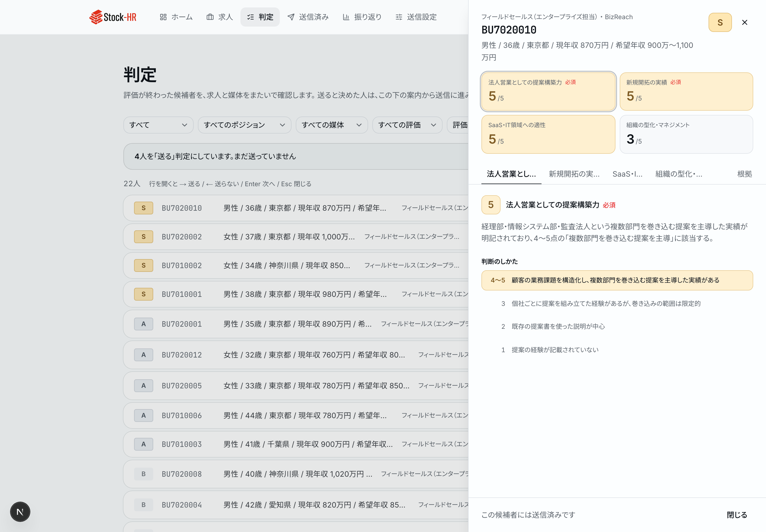Switch to the 組織の型化・... tab

click(679, 174)
